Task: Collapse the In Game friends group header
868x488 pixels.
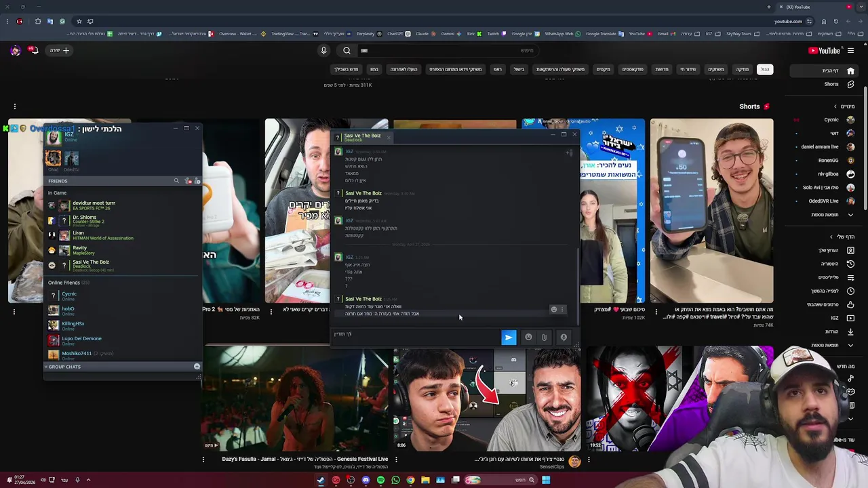Action: [57, 193]
